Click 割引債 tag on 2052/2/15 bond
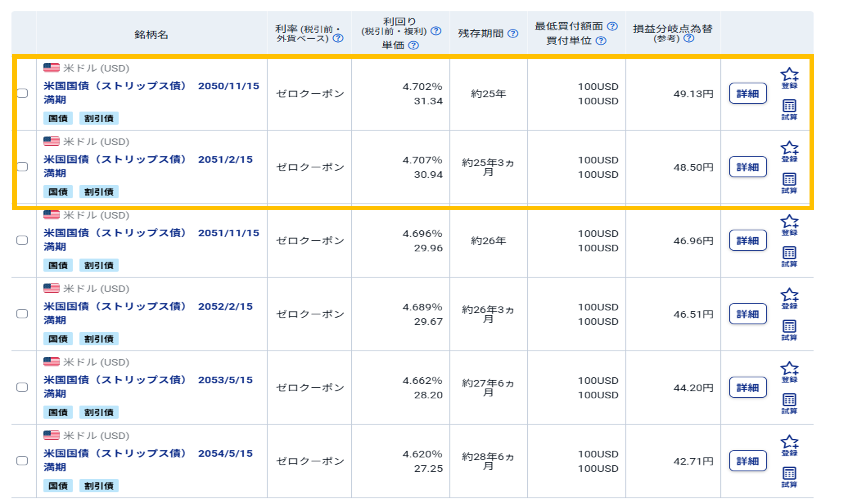866x504 pixels. pos(99,339)
